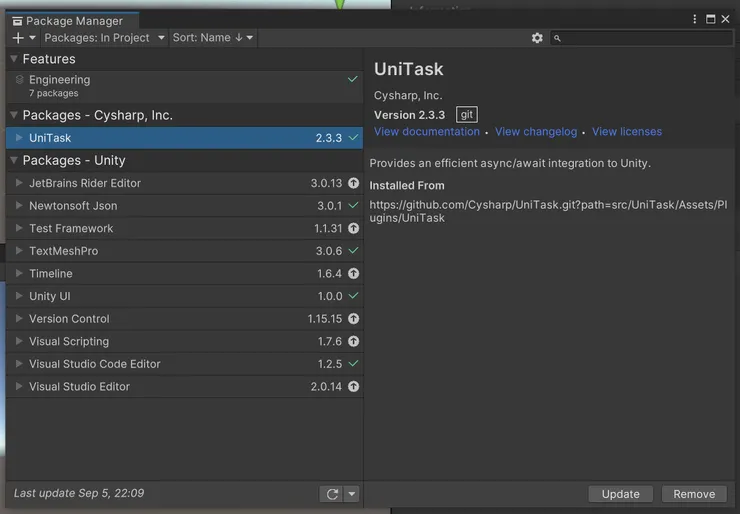
Task: Click the add package plus button
Action: [18, 38]
